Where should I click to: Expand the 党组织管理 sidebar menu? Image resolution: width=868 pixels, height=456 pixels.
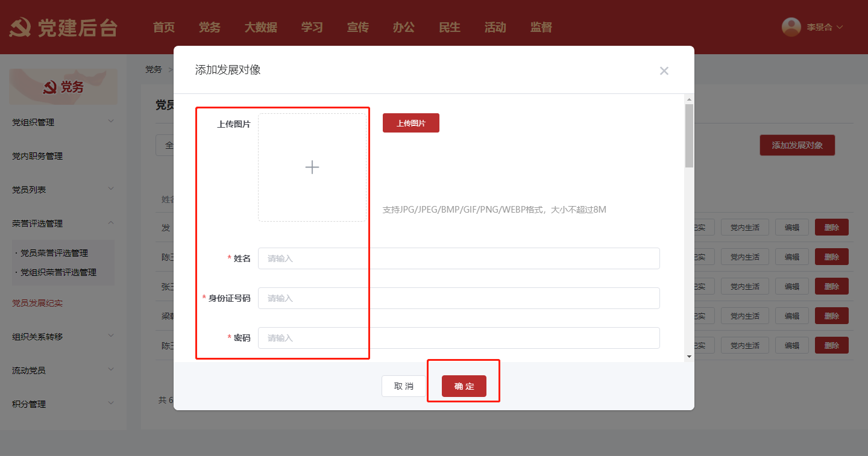pyautogui.click(x=63, y=122)
